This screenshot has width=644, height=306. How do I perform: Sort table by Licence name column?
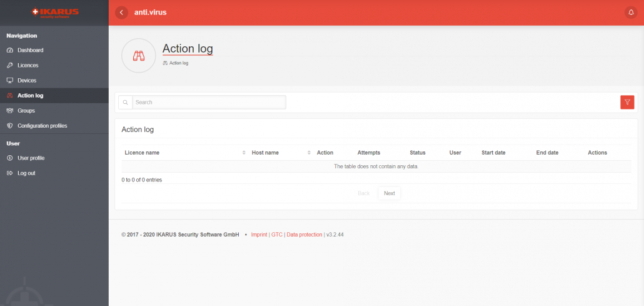(142, 153)
